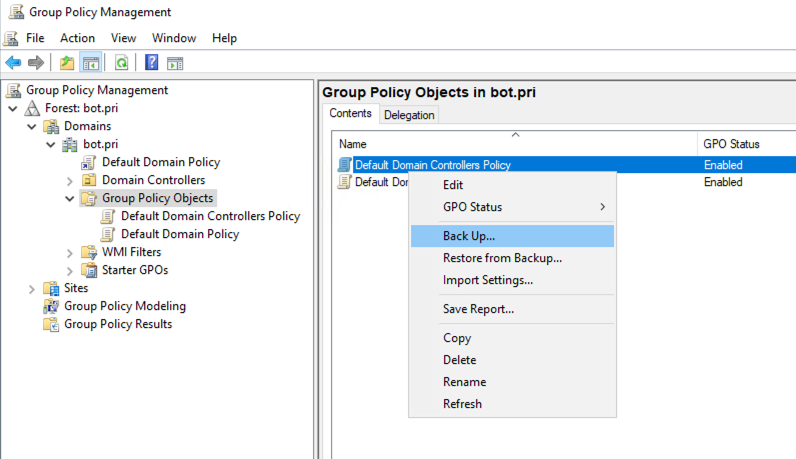Collapse the bot.pri domain node

point(51,144)
